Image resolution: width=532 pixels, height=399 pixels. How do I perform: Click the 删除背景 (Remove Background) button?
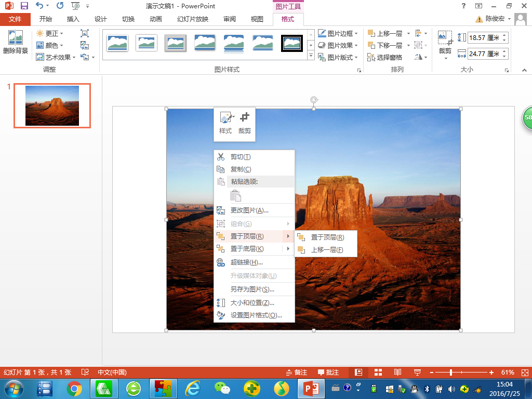tap(15, 42)
